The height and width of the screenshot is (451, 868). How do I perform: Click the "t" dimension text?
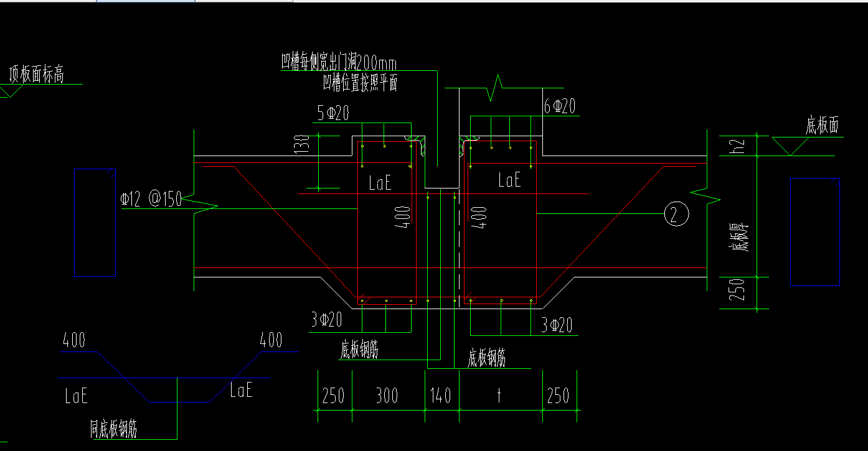(499, 396)
